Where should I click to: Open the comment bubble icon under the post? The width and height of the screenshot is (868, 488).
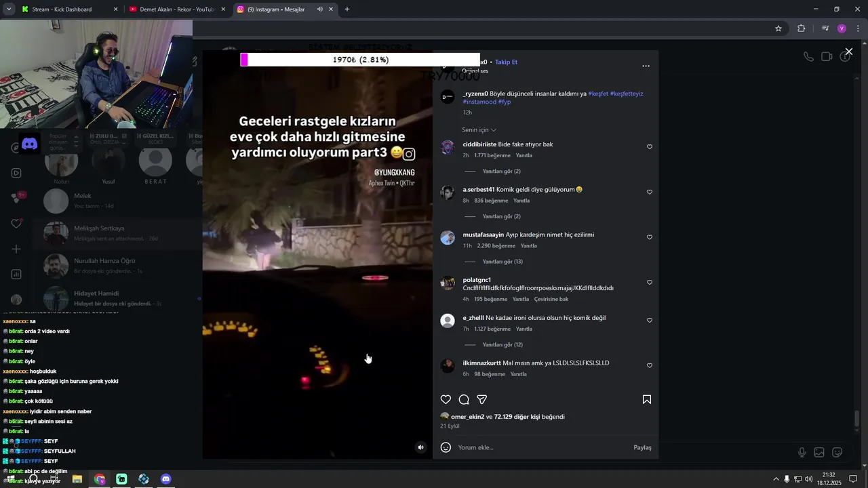click(464, 400)
